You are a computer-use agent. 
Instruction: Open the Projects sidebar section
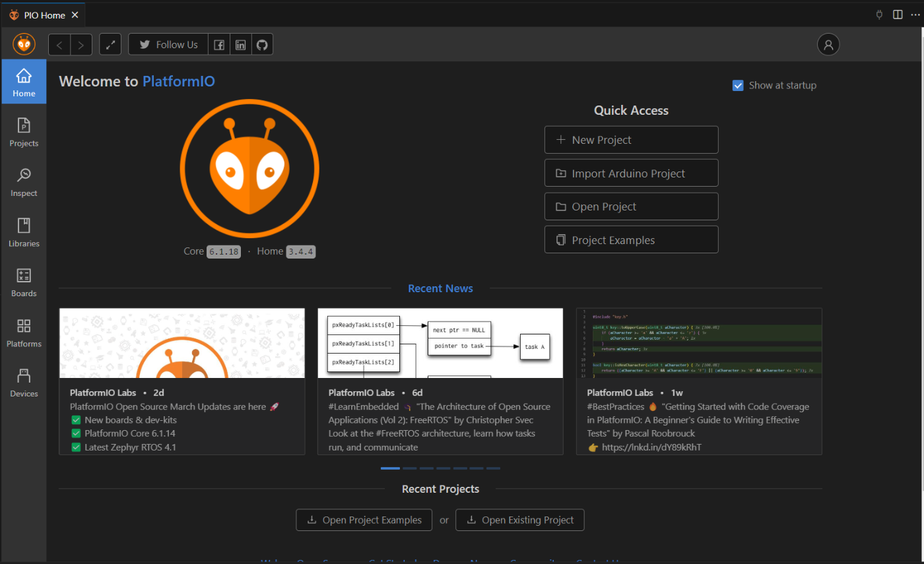(24, 132)
